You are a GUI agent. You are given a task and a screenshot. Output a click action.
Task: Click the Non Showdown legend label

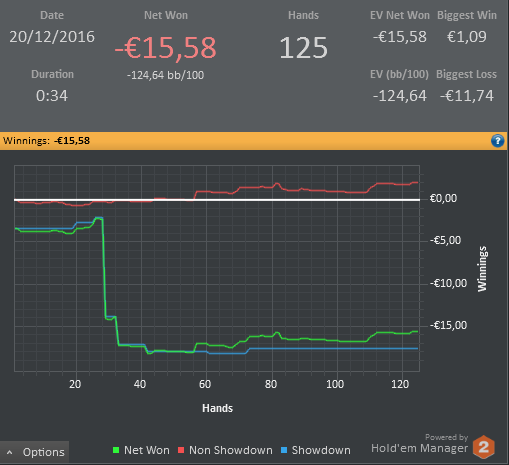[x=231, y=450]
